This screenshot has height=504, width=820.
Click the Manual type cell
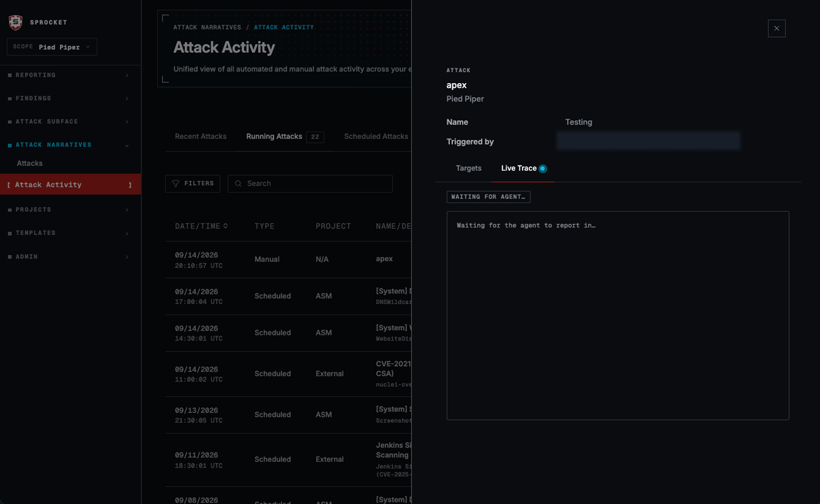(x=267, y=259)
